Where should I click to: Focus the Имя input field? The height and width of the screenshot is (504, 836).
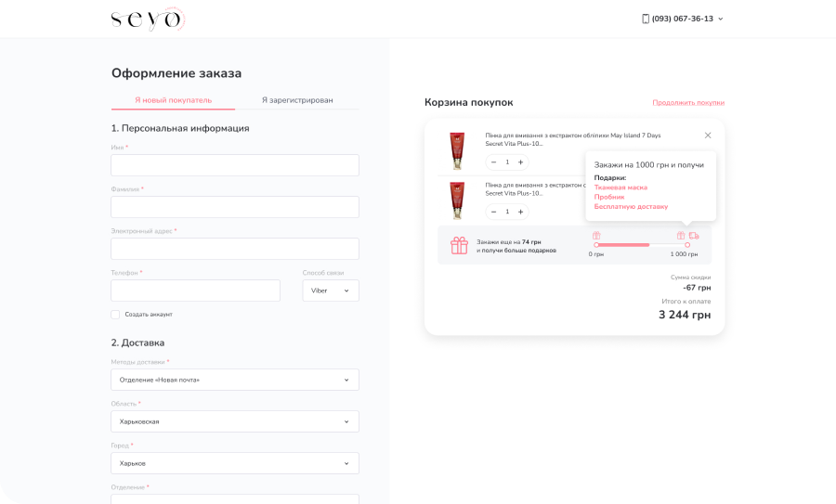[x=235, y=165]
